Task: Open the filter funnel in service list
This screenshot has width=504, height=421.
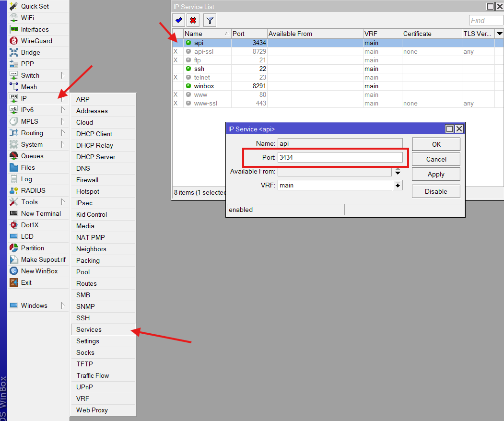Action: tap(210, 20)
